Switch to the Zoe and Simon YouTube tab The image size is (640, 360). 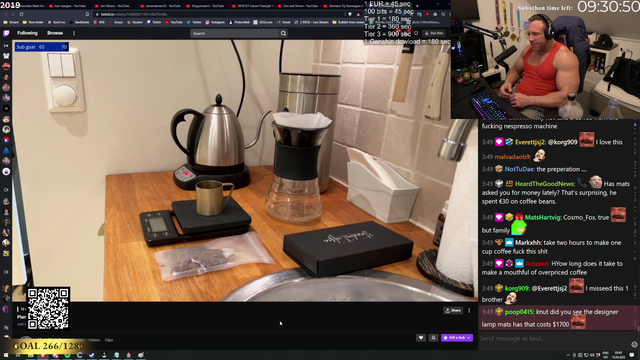(298, 6)
